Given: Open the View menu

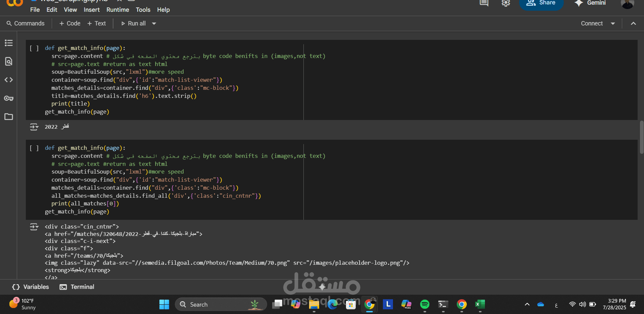Looking at the screenshot, I should tap(70, 10).
